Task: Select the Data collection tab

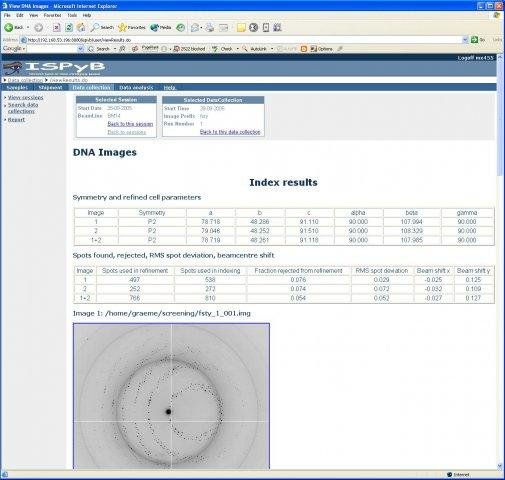Action: tap(91, 87)
